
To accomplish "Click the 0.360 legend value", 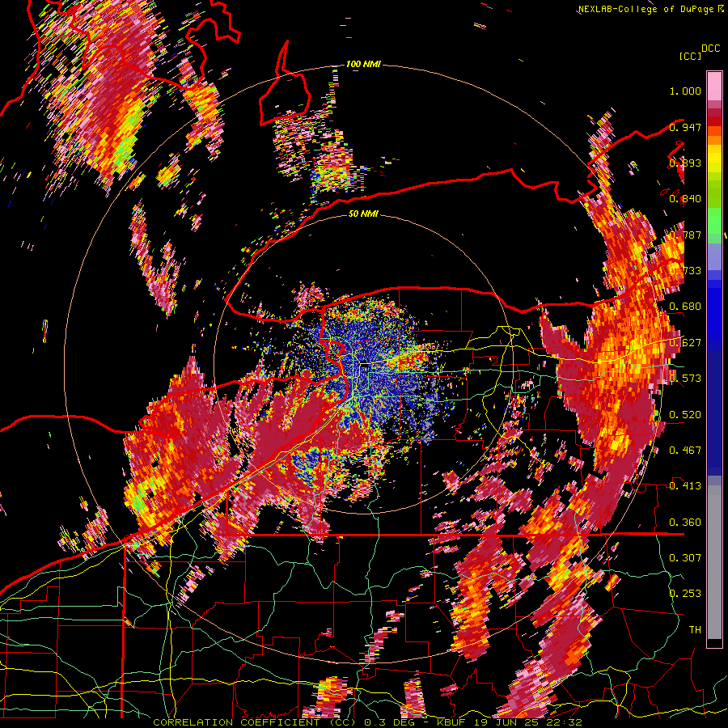I will tap(685, 523).
